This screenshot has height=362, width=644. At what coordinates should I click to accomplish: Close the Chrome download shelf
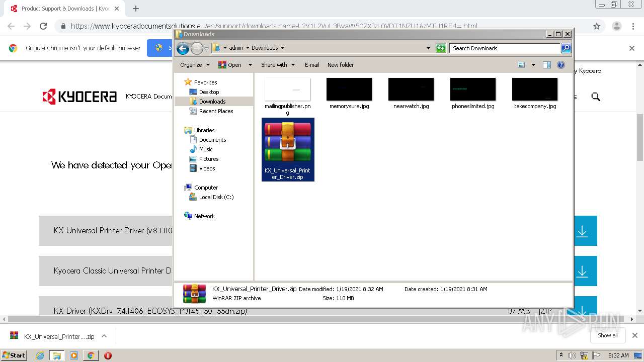click(x=634, y=335)
